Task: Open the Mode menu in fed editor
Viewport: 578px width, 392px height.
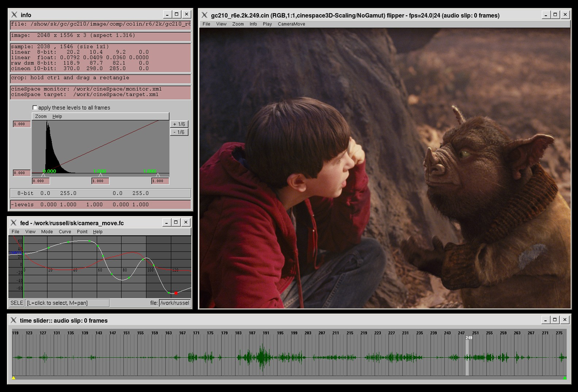Action: (x=47, y=232)
